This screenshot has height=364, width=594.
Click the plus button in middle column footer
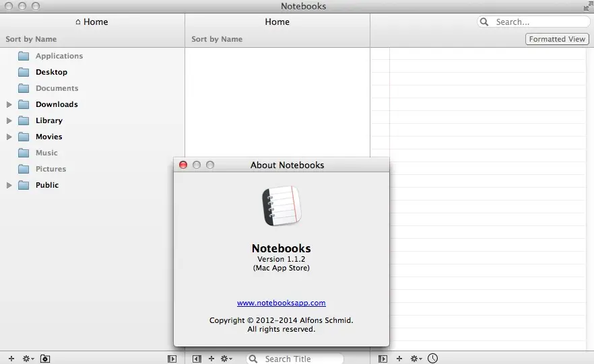tap(211, 359)
